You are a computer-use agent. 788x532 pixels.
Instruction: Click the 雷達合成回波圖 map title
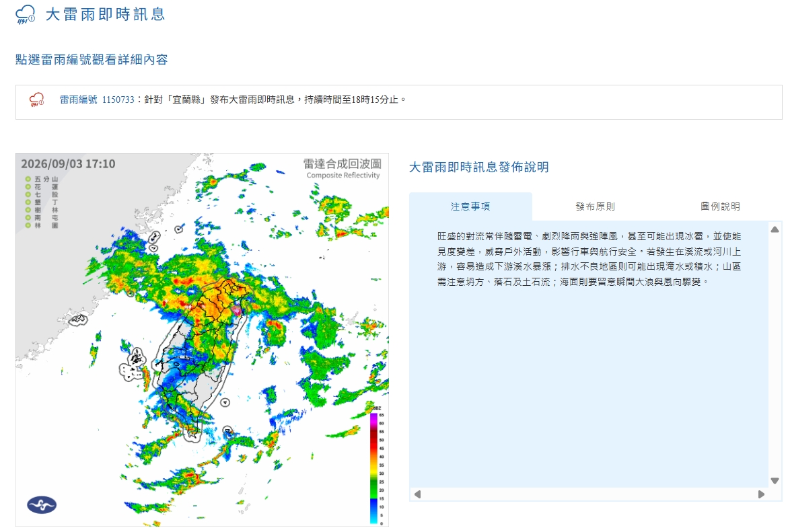point(343,163)
